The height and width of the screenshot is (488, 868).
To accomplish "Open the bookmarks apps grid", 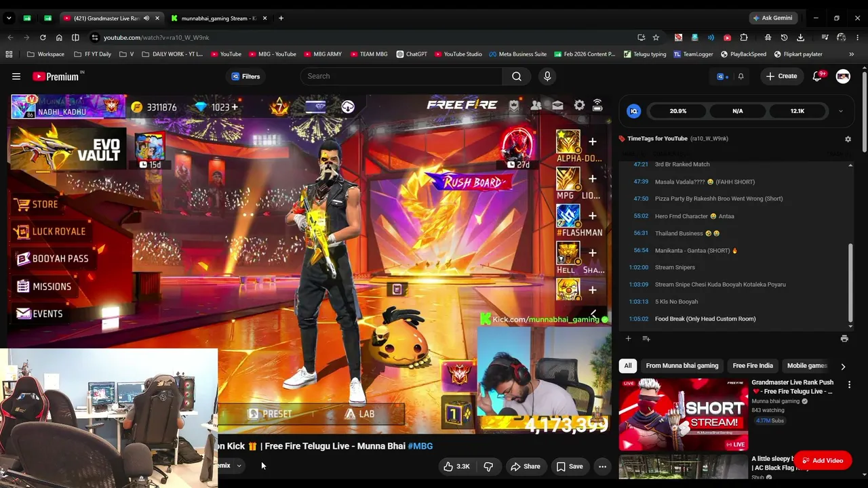I will point(9,54).
